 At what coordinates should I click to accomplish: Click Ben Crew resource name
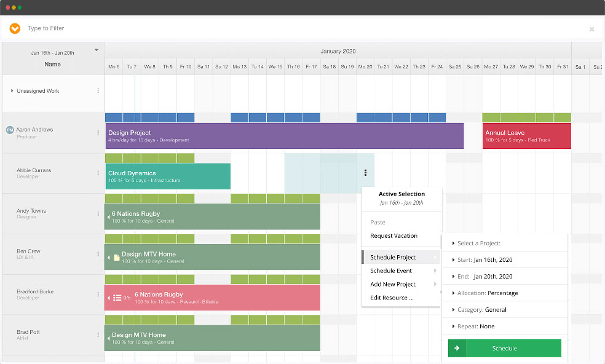pos(28,251)
